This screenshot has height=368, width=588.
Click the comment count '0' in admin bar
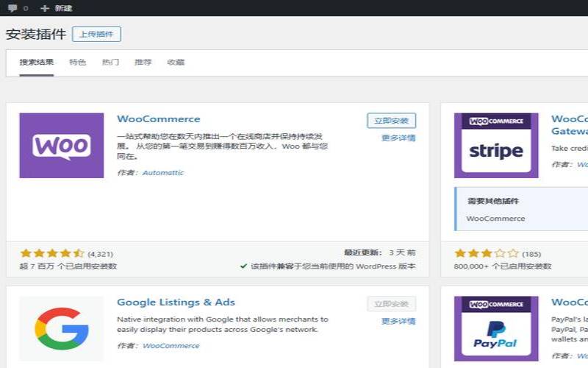[x=26, y=8]
